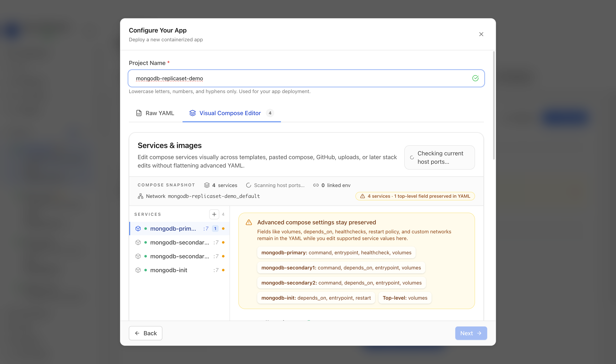Click the mongodb-secondary2 preserved fields chip
The height and width of the screenshot is (364, 616).
[341, 283]
